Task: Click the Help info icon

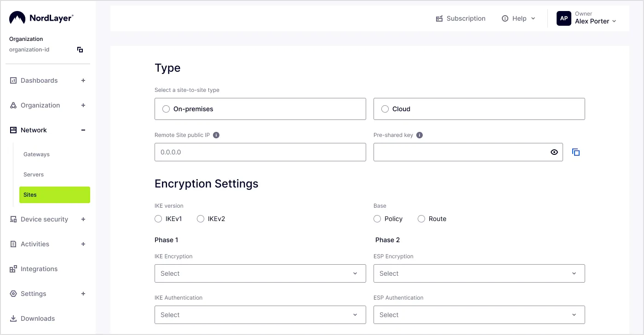Action: [505, 18]
